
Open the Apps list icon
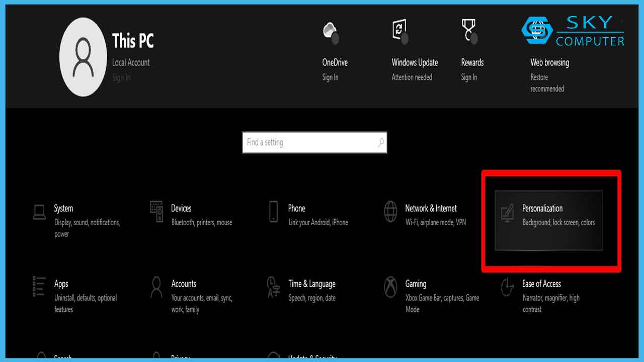pyautogui.click(x=39, y=287)
